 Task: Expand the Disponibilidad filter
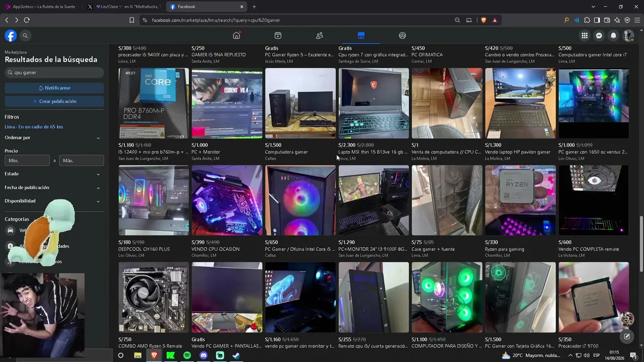(x=52, y=201)
